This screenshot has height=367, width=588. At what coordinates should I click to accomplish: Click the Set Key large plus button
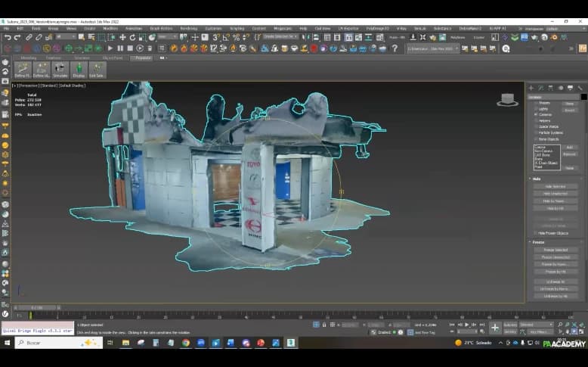[495, 328]
